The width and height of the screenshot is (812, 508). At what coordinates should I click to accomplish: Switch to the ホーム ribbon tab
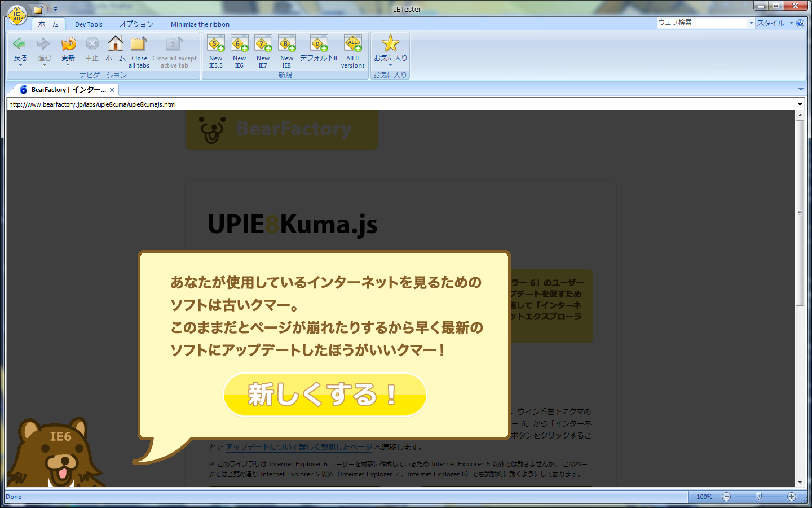pos(48,24)
